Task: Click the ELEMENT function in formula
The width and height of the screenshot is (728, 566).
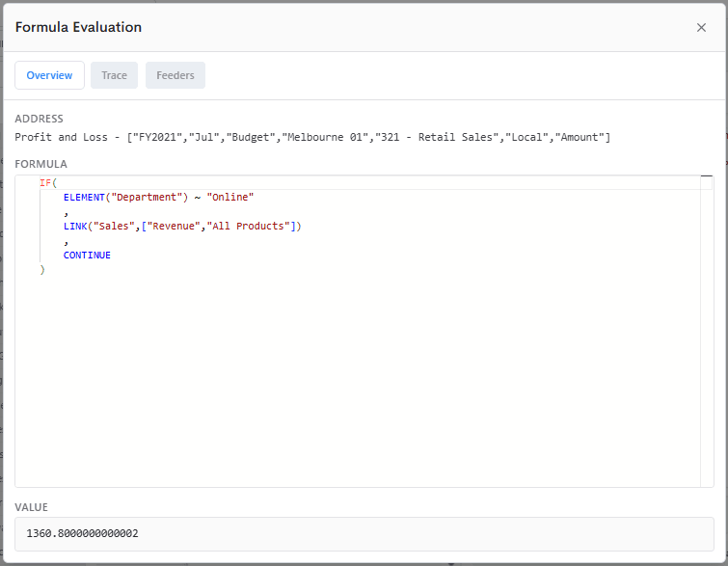Action: (x=84, y=198)
